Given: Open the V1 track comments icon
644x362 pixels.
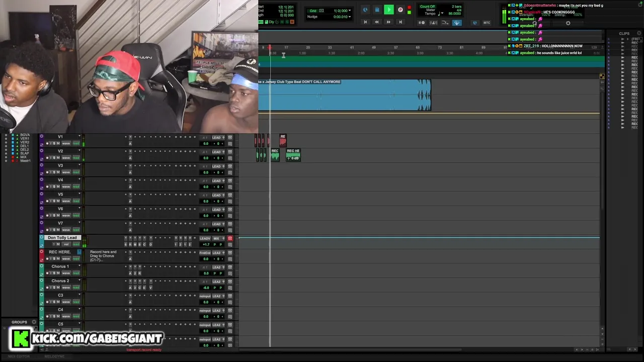Looking at the screenshot, I should (230, 144).
